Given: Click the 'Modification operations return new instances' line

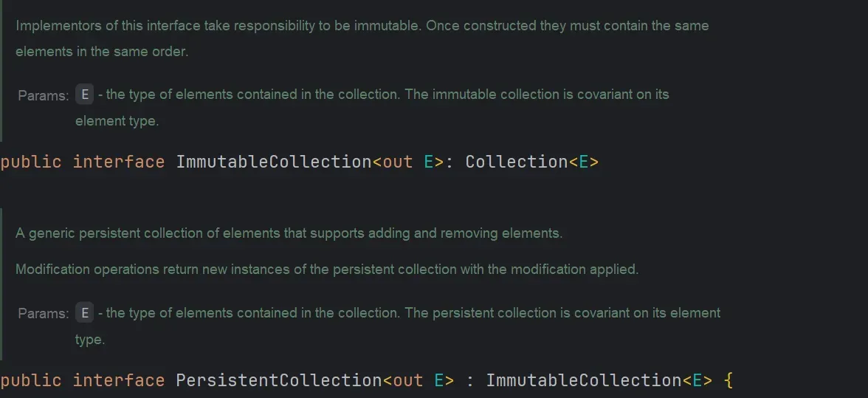Looking at the screenshot, I should coord(326,270).
